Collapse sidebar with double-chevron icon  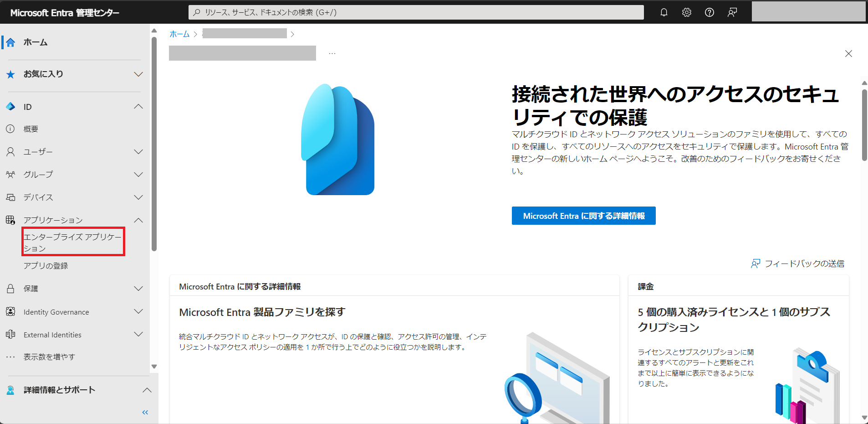(145, 413)
